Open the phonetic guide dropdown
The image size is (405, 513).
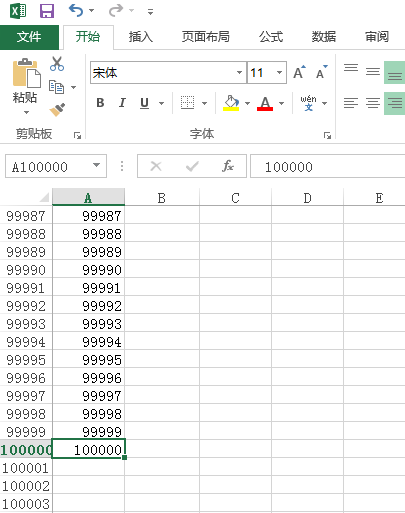coord(324,103)
